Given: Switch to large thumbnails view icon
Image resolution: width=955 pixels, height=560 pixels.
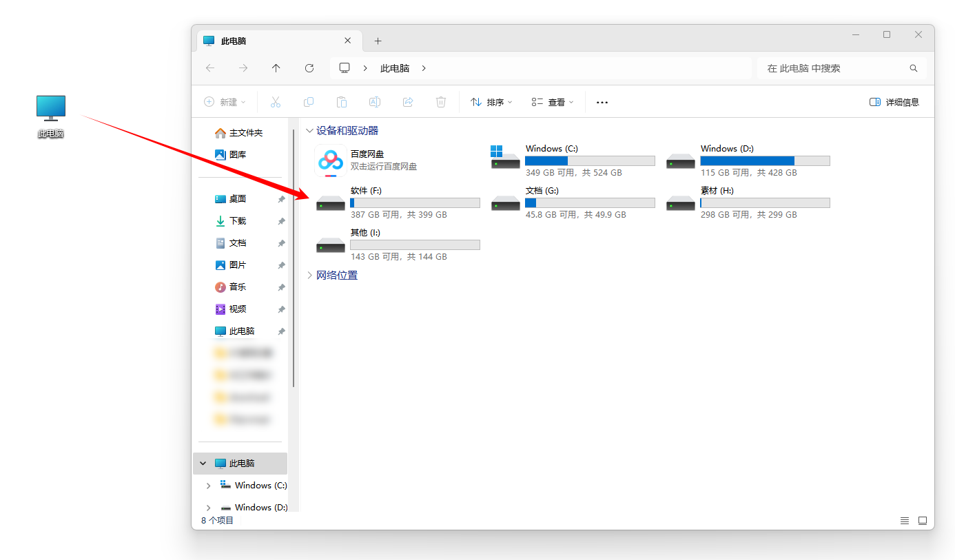Looking at the screenshot, I should click(923, 521).
